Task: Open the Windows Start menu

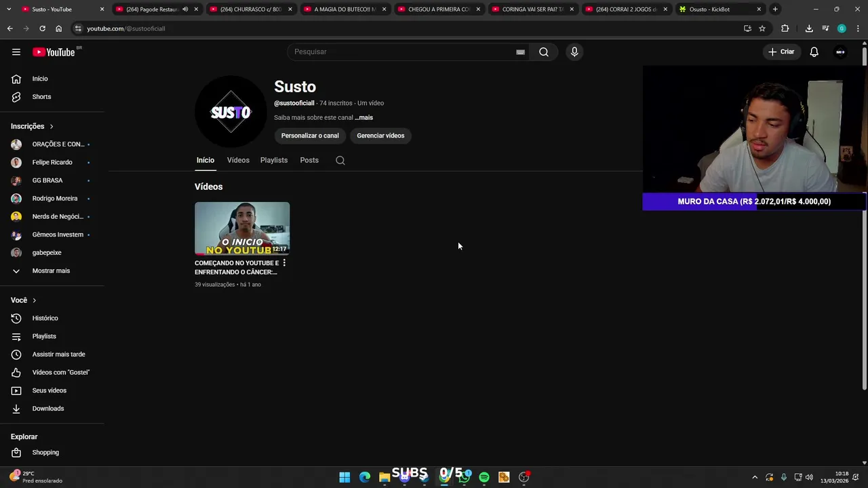Action: point(344,477)
